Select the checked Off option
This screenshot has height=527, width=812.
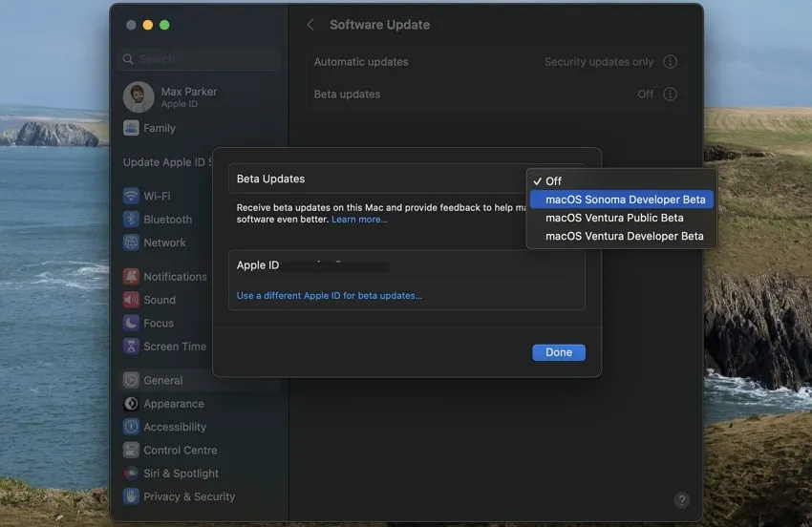coord(554,181)
